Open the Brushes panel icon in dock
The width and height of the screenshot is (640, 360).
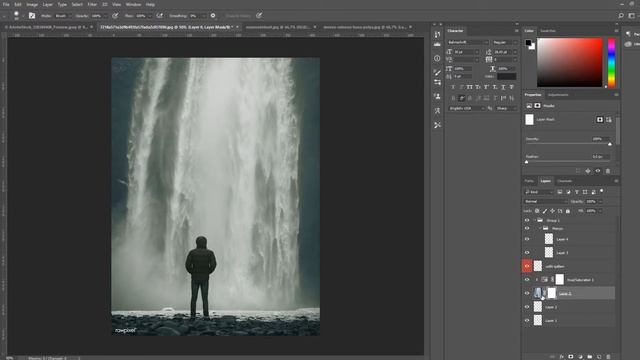(x=437, y=72)
